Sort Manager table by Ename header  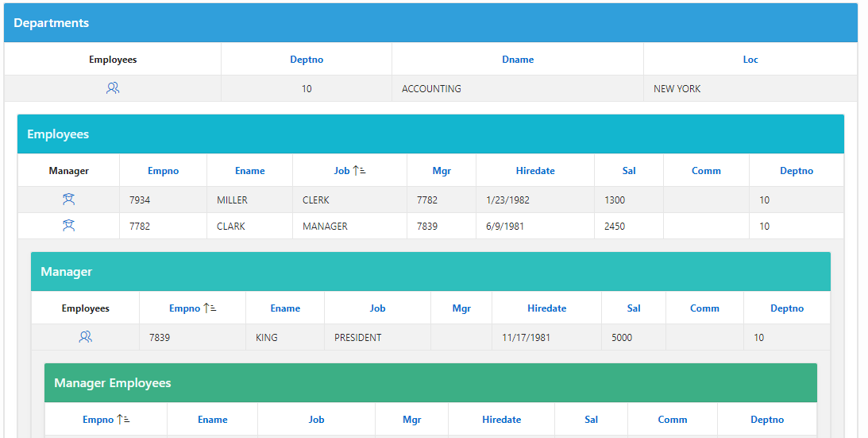pos(285,308)
